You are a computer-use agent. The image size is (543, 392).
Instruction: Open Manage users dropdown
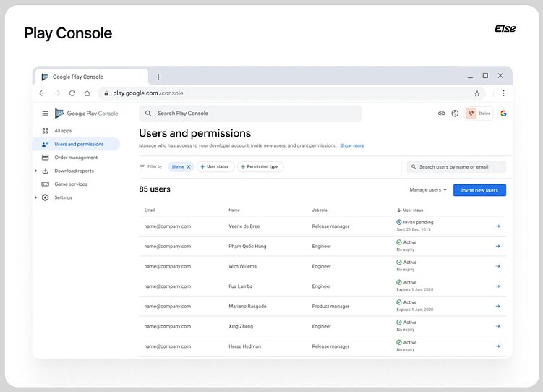[428, 190]
